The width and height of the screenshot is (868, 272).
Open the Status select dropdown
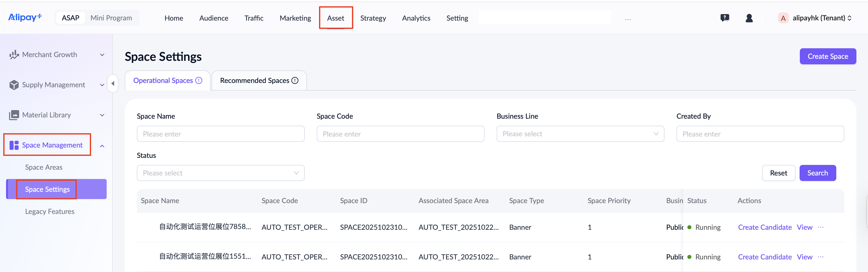[x=220, y=173]
